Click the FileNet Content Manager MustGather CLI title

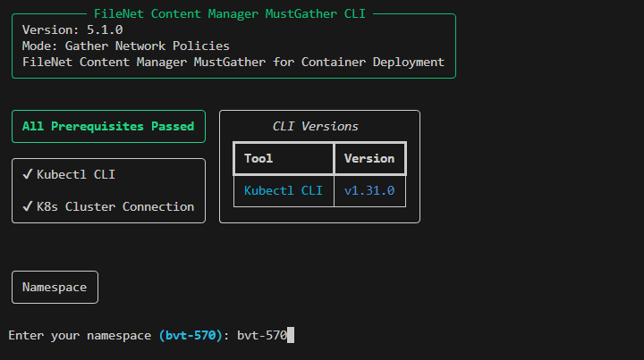(x=230, y=13)
